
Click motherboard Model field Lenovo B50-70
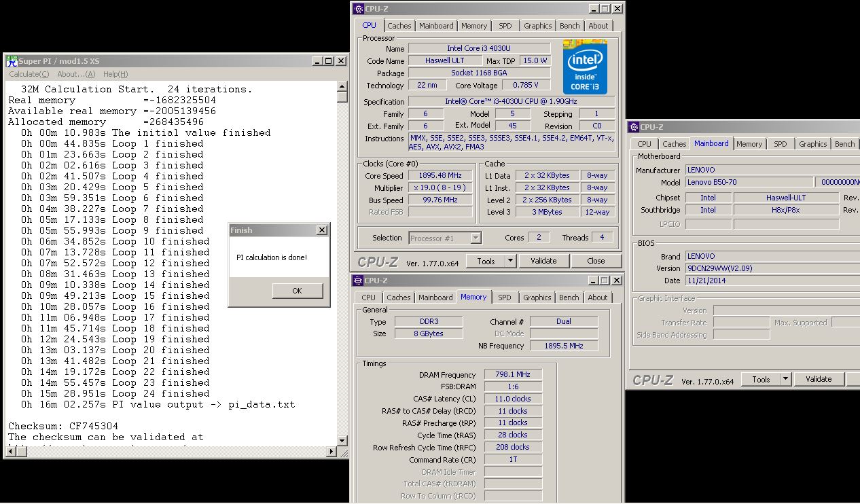(x=749, y=182)
